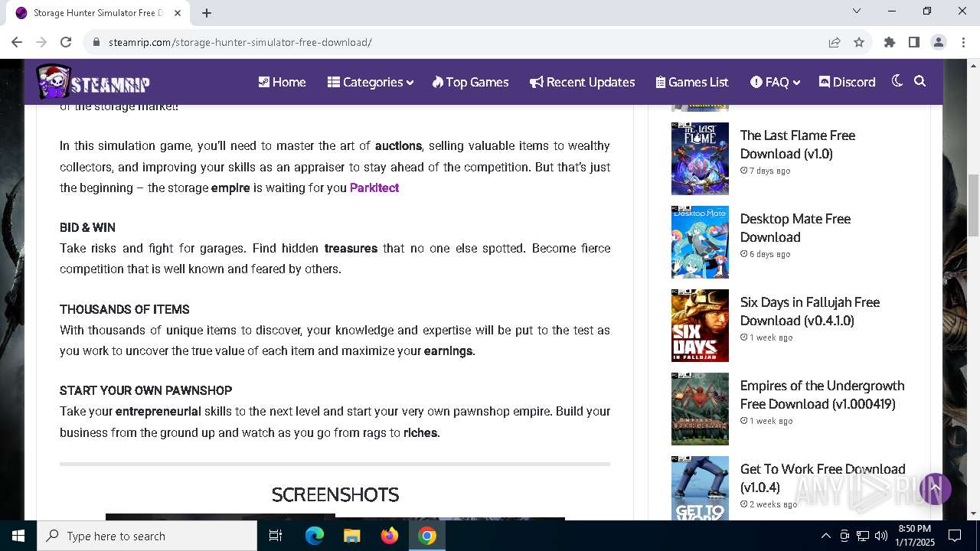This screenshot has width=980, height=551.
Task: Click the SCREENSHOTS heading
Action: (x=335, y=494)
